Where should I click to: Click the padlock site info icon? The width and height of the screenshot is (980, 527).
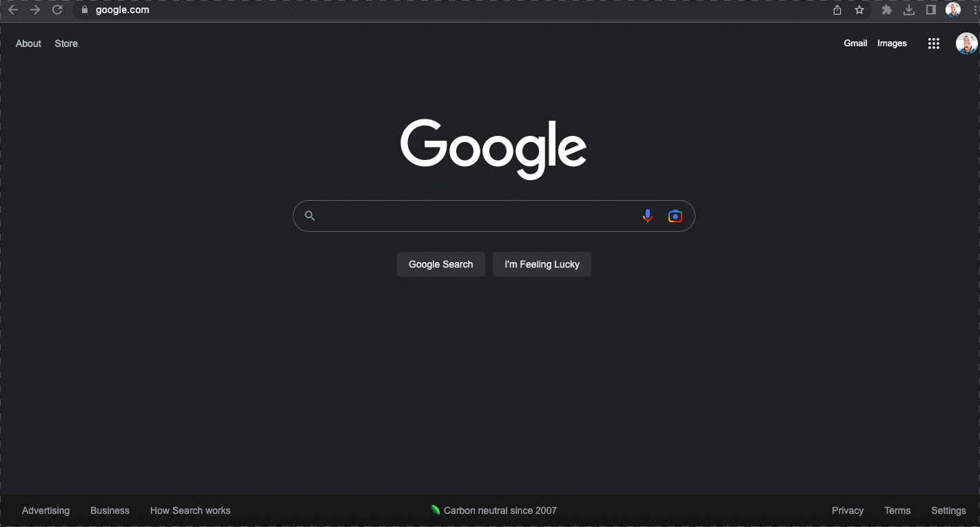click(x=85, y=10)
